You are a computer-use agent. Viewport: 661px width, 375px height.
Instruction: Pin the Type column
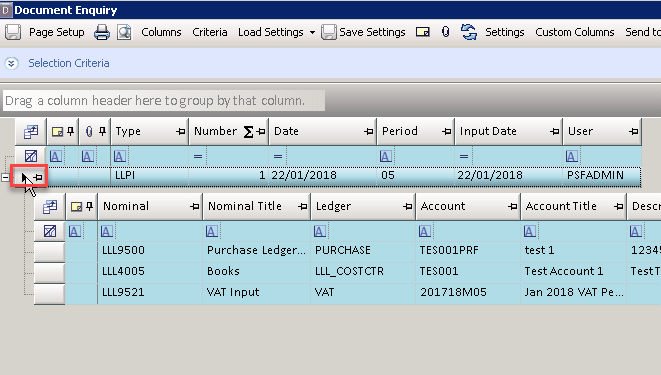180,132
